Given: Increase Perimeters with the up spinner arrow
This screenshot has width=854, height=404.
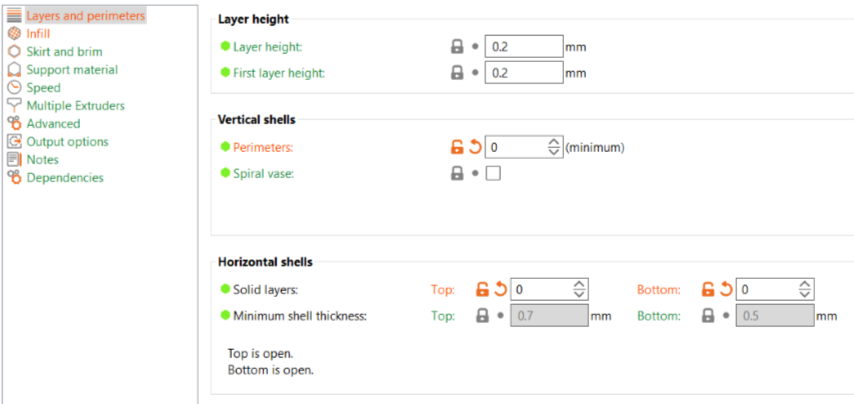Looking at the screenshot, I should click(554, 142).
